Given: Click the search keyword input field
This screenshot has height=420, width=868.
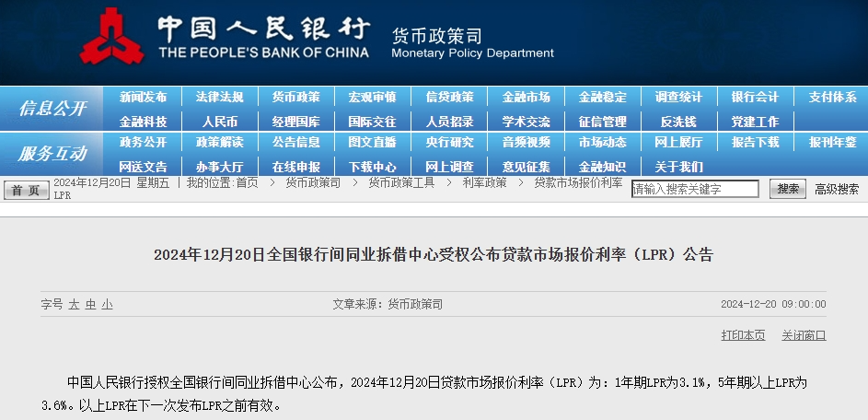Looking at the screenshot, I should 695,189.
